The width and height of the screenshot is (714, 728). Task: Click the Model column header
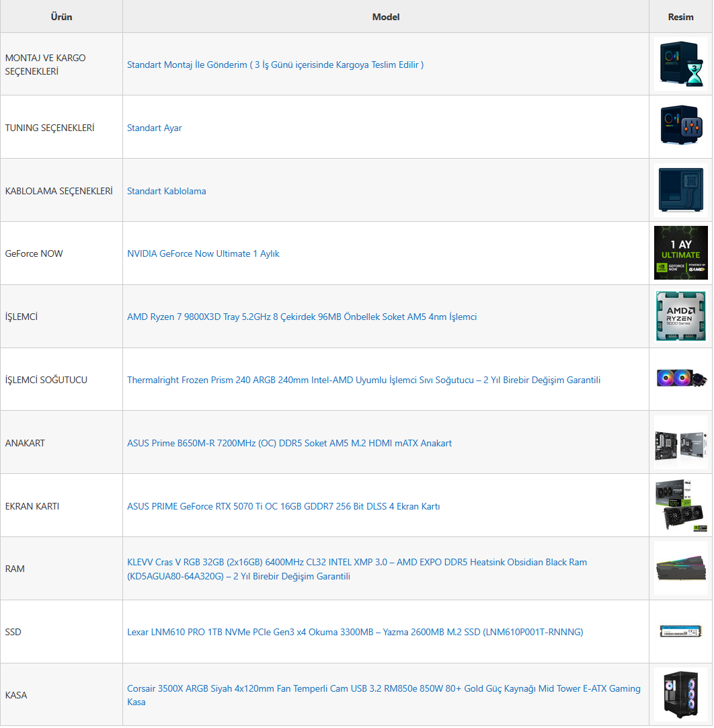386,17
